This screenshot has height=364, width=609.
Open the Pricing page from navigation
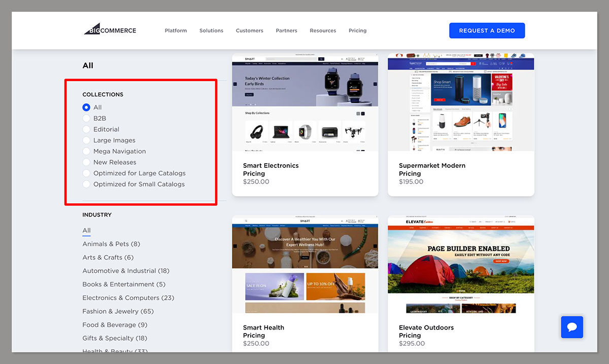(x=357, y=30)
